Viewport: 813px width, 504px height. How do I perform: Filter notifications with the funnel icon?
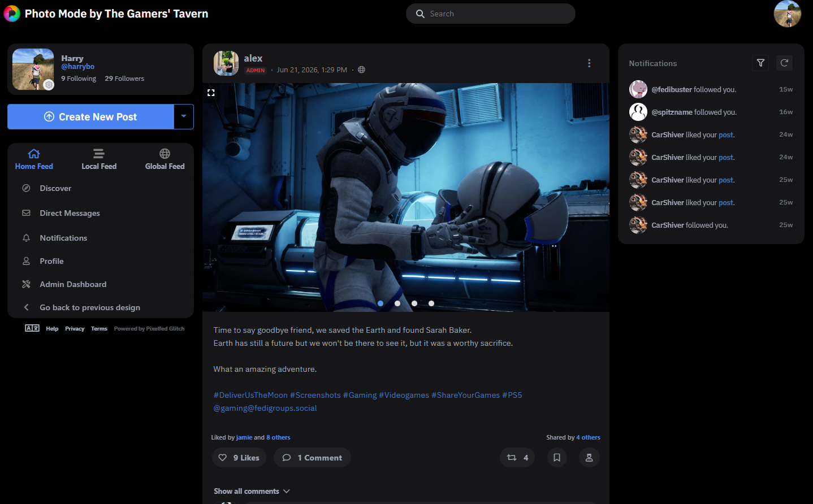pos(760,63)
